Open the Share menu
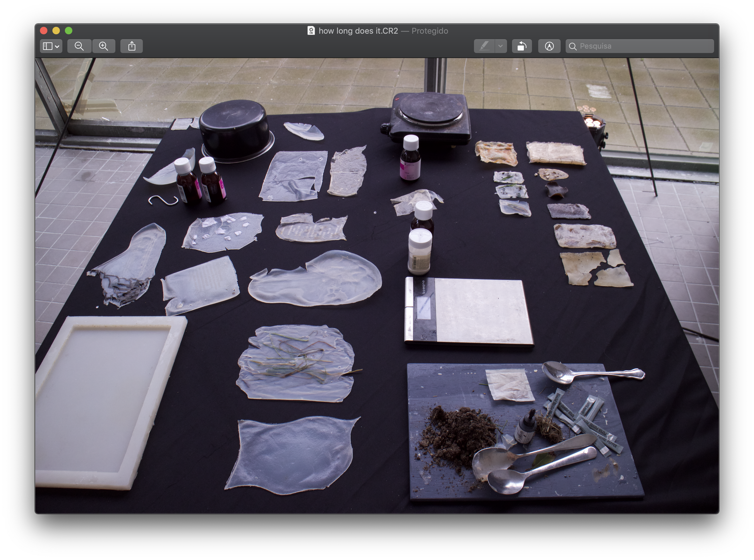The image size is (754, 560). (132, 46)
